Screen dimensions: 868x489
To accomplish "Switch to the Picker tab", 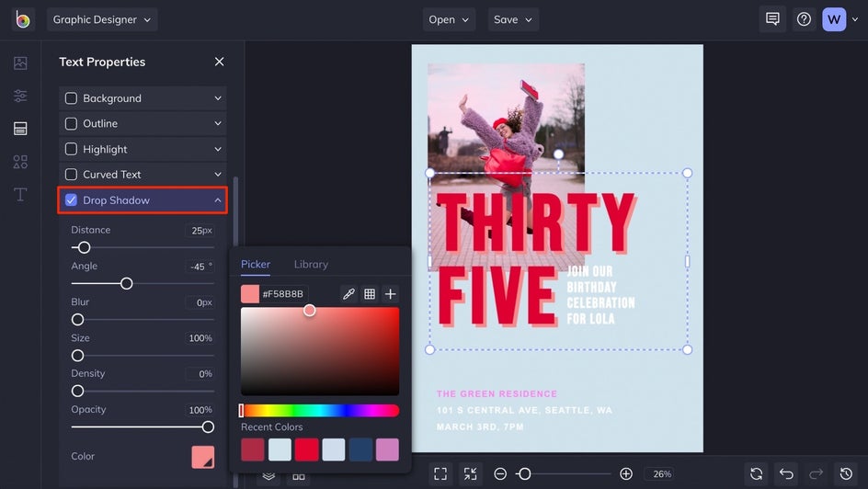I will pos(256,265).
